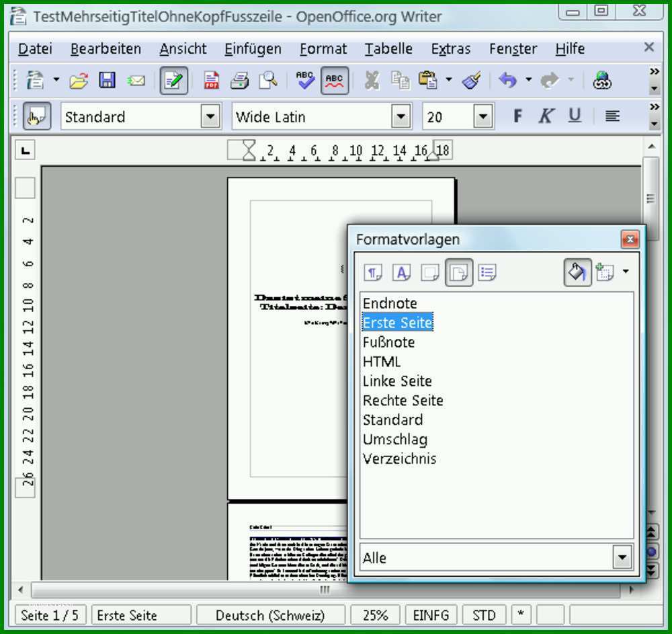Viewport: 672px width, 634px height.
Task: Click the New document icon
Action: (x=35, y=80)
